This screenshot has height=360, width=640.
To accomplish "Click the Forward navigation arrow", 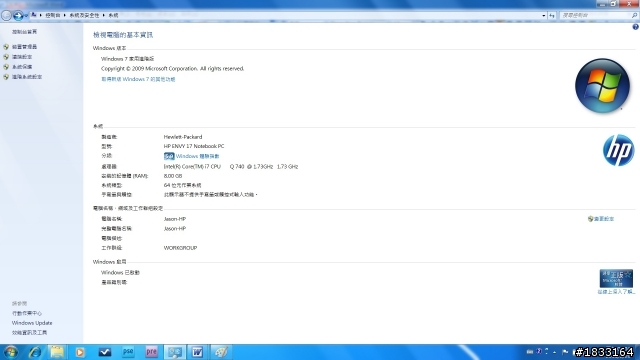I will click(x=18, y=16).
